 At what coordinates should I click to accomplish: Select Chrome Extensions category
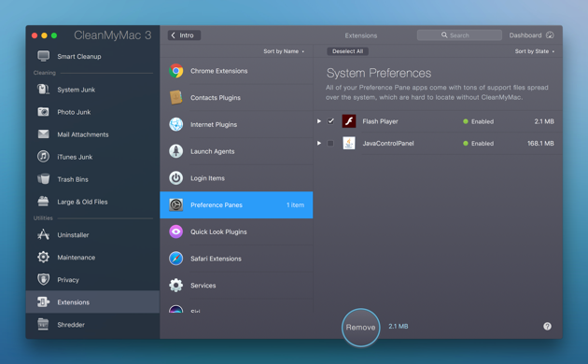[x=236, y=71]
